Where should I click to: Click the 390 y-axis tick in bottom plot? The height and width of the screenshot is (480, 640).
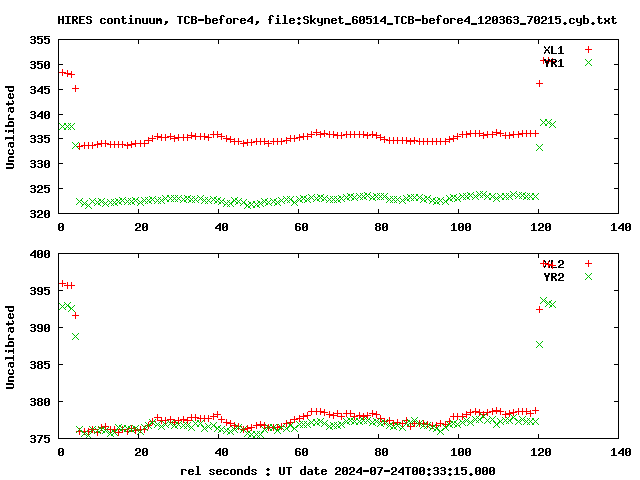tap(40, 328)
